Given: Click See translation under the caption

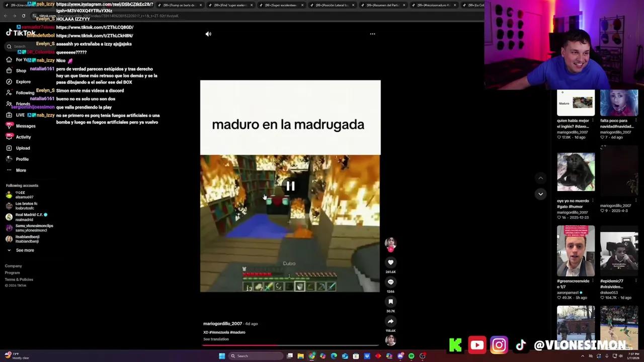Looking at the screenshot, I should point(216,339).
